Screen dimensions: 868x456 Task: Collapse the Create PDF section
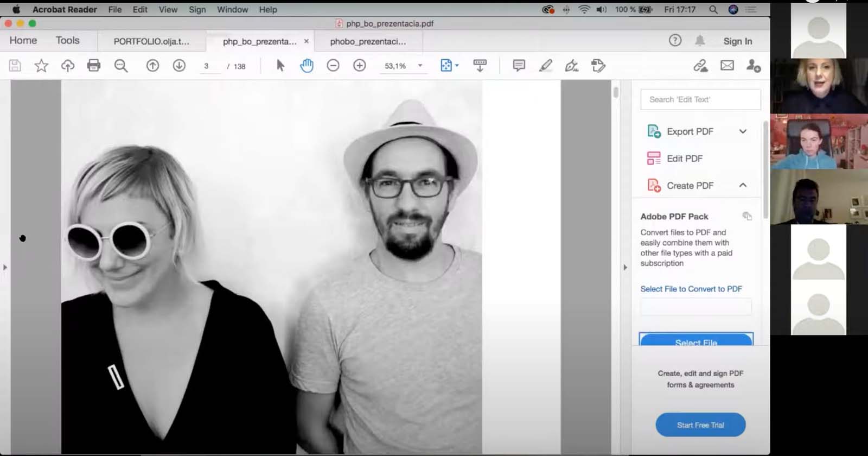tap(743, 185)
